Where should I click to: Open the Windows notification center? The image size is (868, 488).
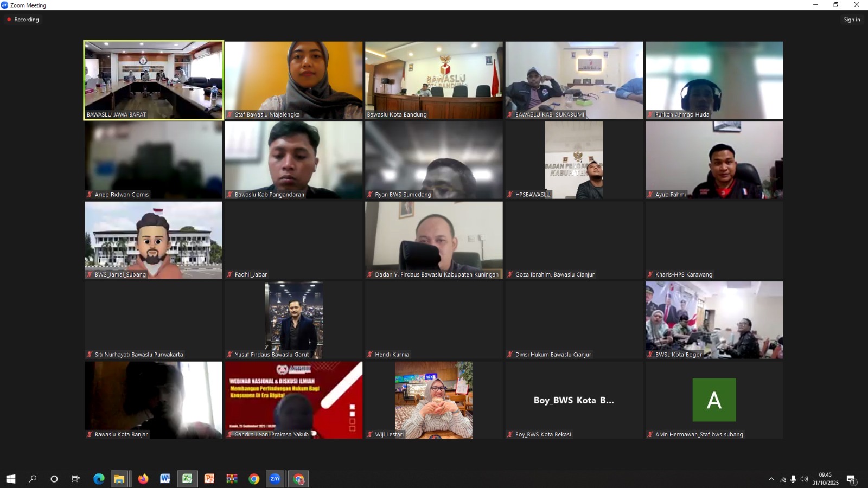(x=851, y=479)
